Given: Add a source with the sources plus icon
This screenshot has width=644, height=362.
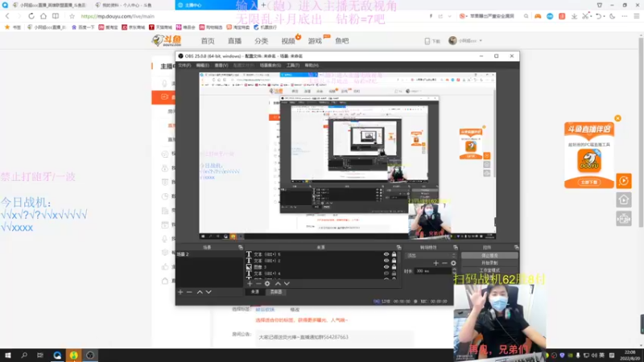Looking at the screenshot, I should pos(250,284).
